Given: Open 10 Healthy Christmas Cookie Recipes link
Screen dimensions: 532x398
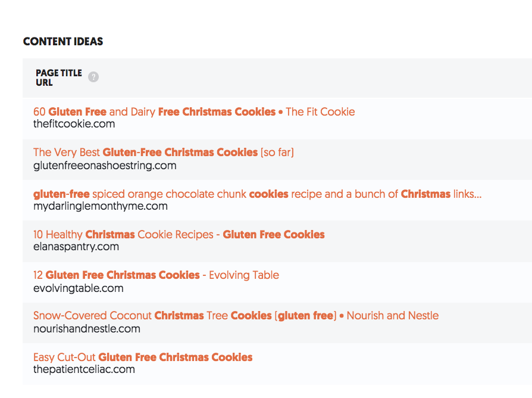Looking at the screenshot, I should pos(179,235).
